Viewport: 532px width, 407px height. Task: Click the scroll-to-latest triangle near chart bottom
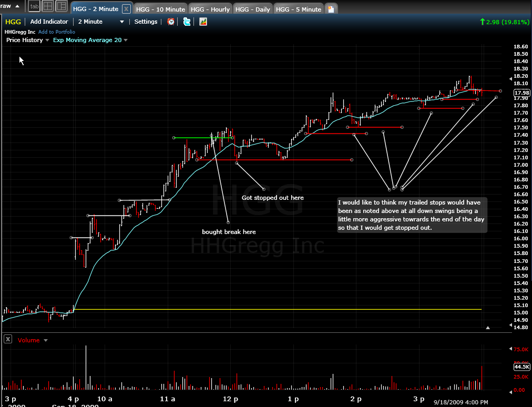click(x=487, y=328)
